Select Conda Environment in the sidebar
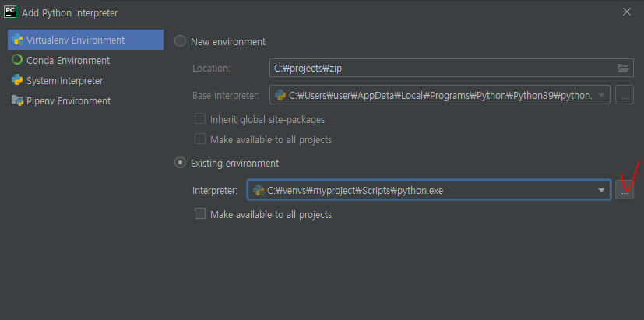Image resolution: width=644 pixels, height=320 pixels. 86,61
